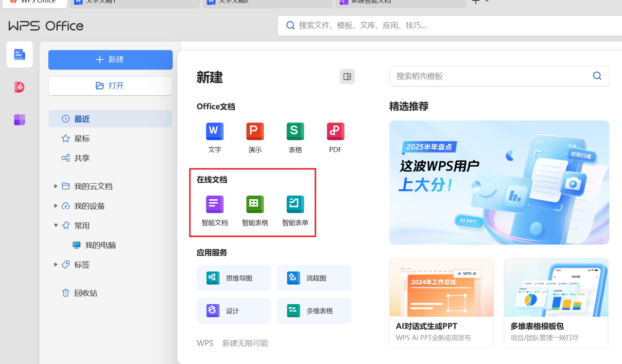Expand the 标签 tree node
Screen dimensions: 622x364
coord(56,265)
